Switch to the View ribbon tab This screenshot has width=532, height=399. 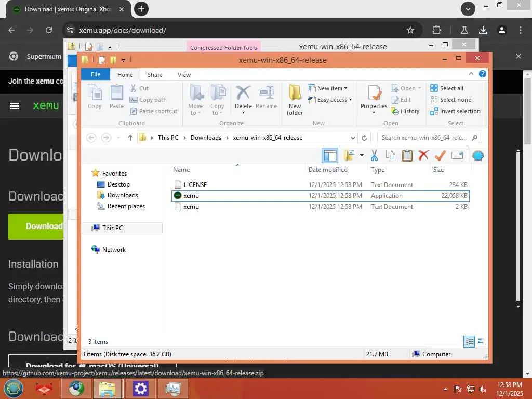(184, 75)
